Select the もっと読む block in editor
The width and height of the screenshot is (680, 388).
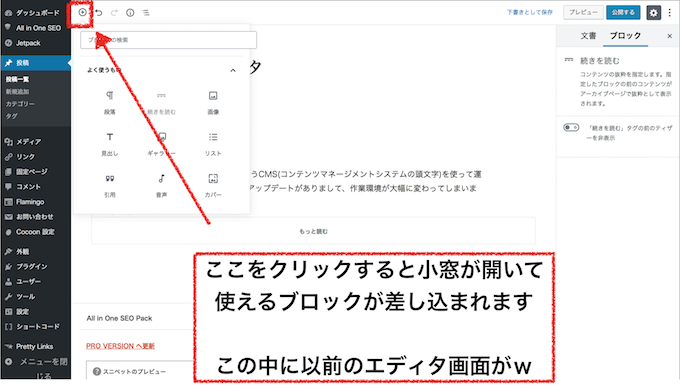point(314,231)
